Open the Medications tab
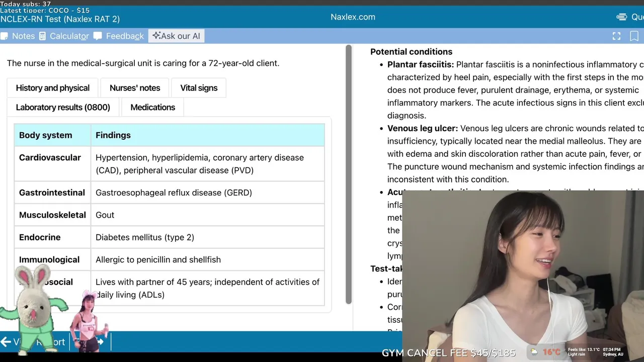 [x=153, y=108]
